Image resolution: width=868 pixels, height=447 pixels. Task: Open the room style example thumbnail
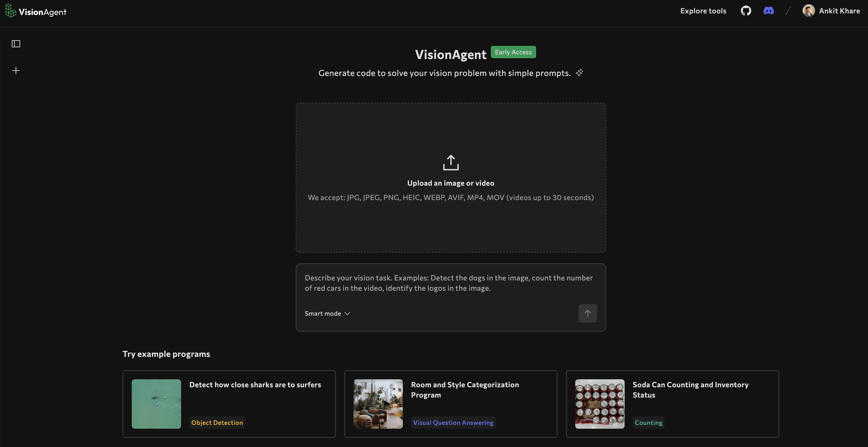[x=378, y=404]
